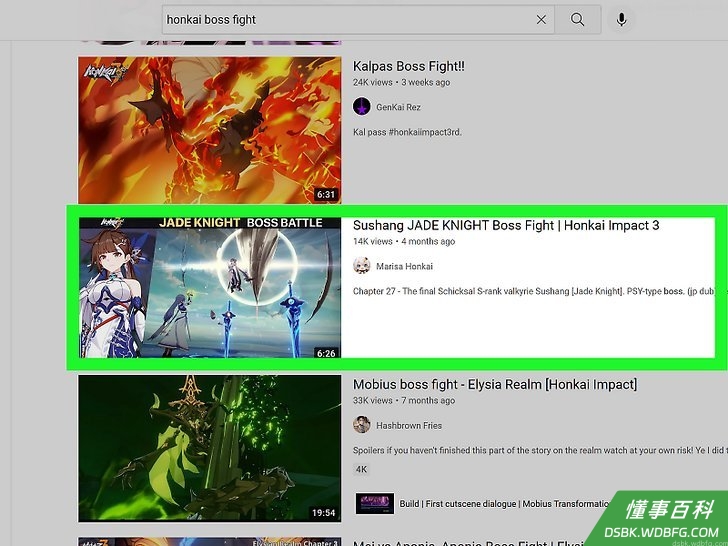Viewport: 728px width, 546px height.
Task: Open the Mobius boss fight thumbnail
Action: (x=209, y=448)
